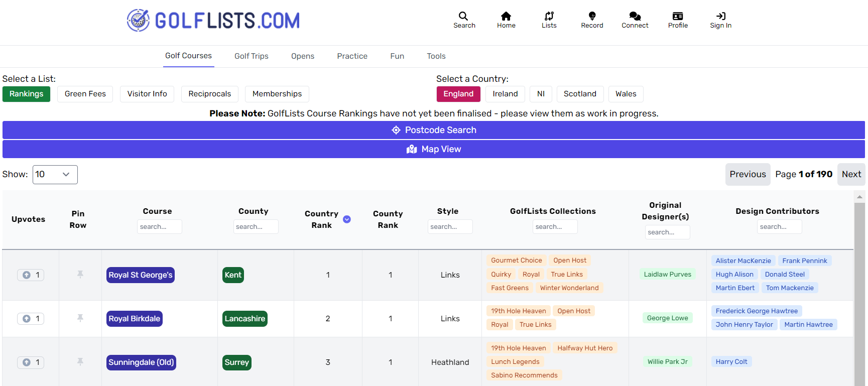Open the Golf Courses tab
The height and width of the screenshot is (386, 868).
tap(188, 56)
